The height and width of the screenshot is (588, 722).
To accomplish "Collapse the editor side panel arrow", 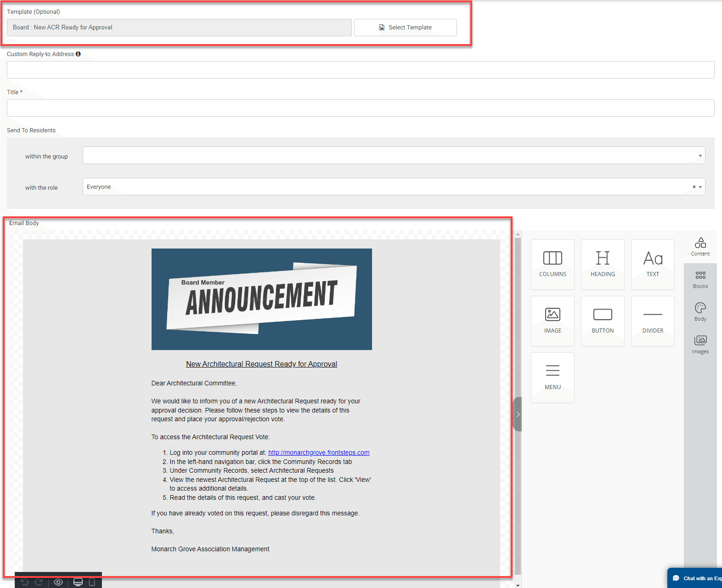I will pos(518,414).
